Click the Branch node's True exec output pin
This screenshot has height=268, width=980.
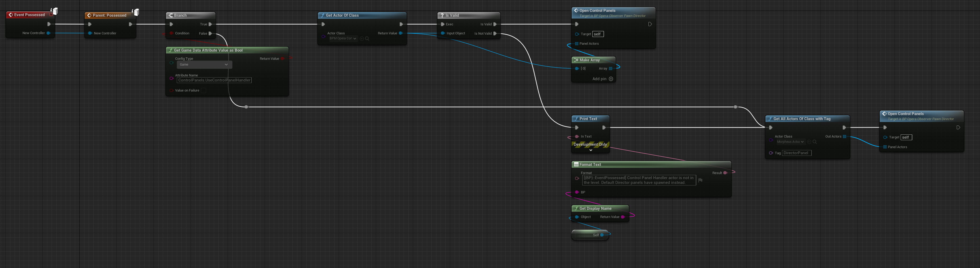(x=210, y=24)
